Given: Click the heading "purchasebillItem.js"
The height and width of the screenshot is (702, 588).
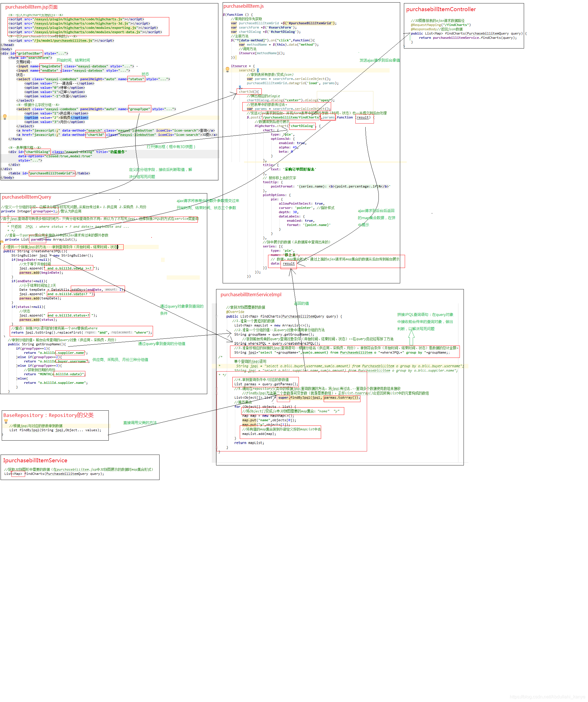Looking at the screenshot, I should pos(243,6).
